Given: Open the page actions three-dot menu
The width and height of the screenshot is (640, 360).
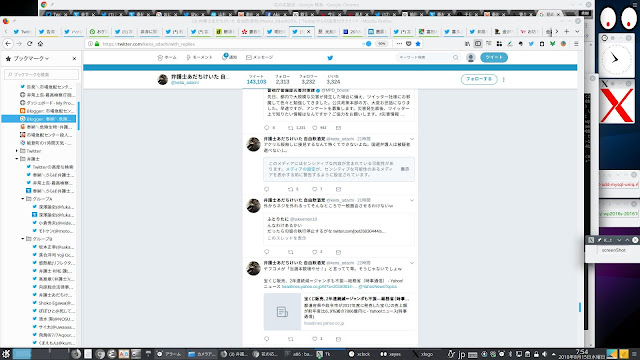Looking at the screenshot, I should point(399,44).
